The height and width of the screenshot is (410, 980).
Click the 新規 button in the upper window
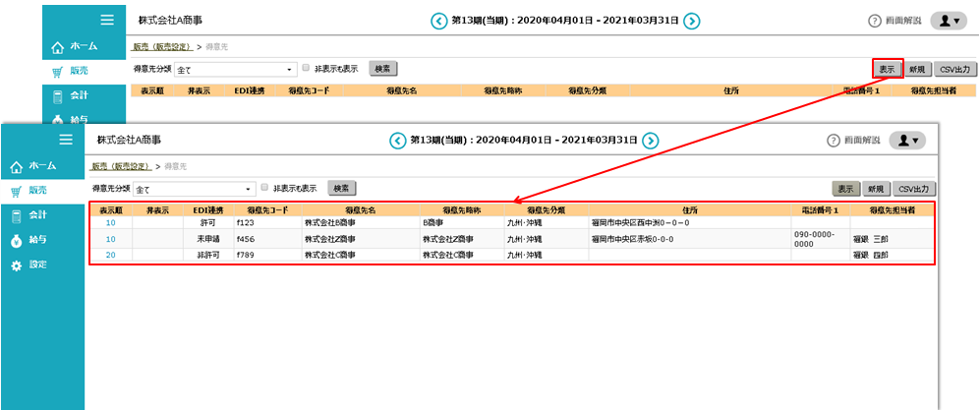pyautogui.click(x=916, y=69)
